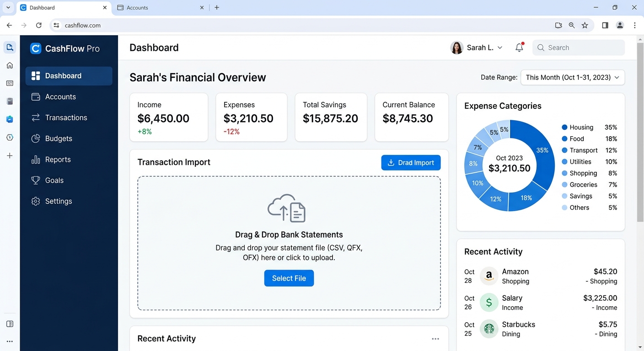Go to Goals trophy item
The image size is (644, 351).
pos(54,181)
